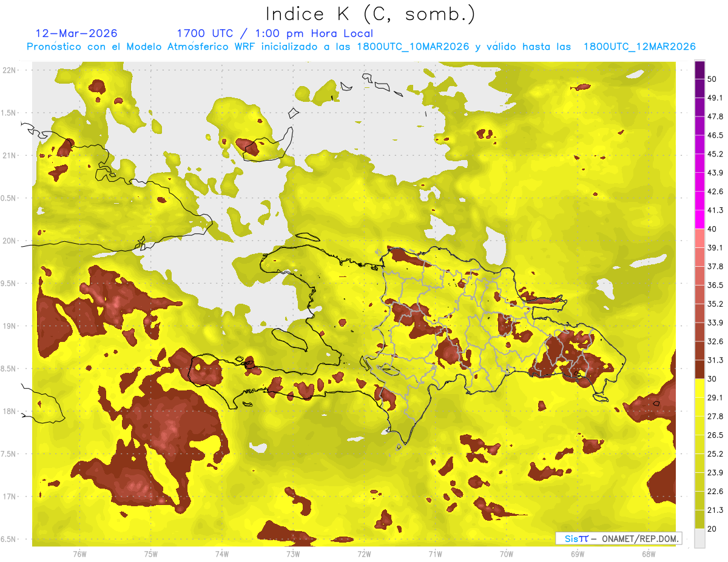Viewport: 728px width, 562px height.
Task: Click the colorbar label "46.5"
Action: [x=715, y=135]
